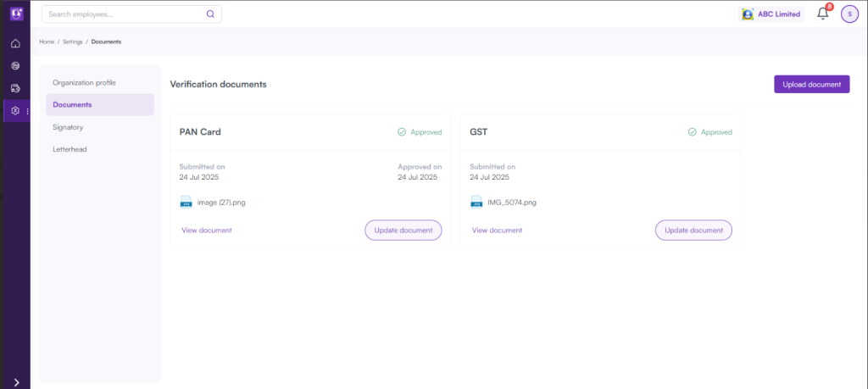The width and height of the screenshot is (868, 389).
Task: Go to Settings in breadcrumb
Action: [x=73, y=42]
